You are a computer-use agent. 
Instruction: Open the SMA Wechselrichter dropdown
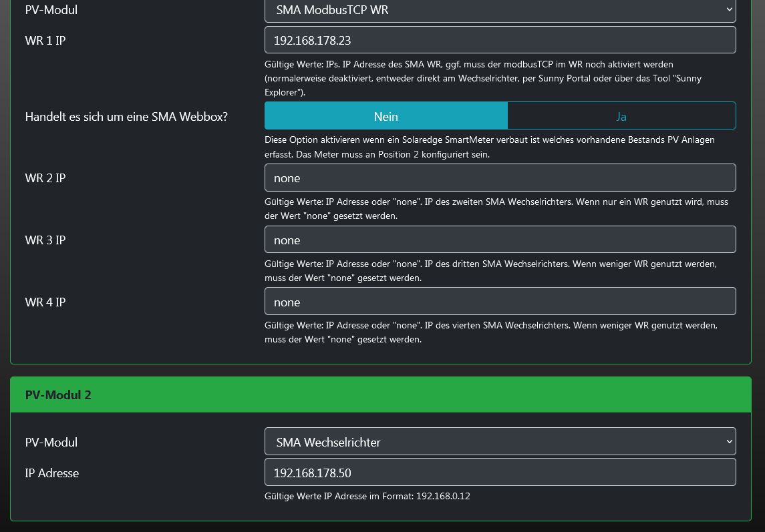[500, 442]
